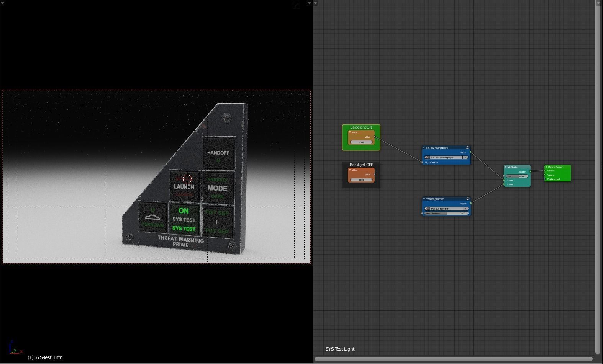
Task: Select the Mix Shader node header
Action: point(517,167)
